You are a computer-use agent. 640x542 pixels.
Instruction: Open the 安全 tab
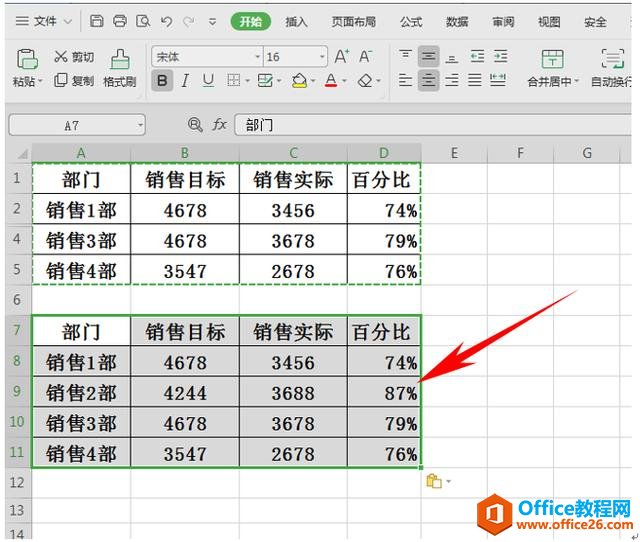(x=595, y=21)
